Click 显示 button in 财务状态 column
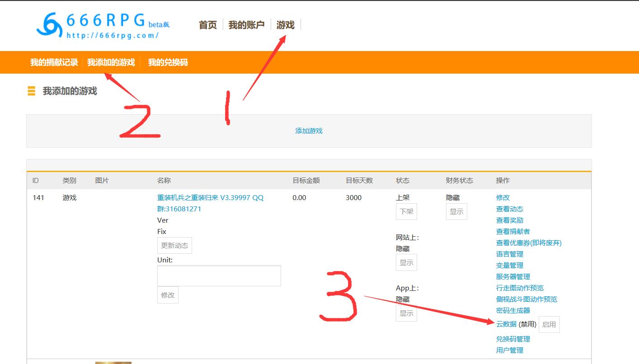The image size is (639, 364). pyautogui.click(x=456, y=212)
